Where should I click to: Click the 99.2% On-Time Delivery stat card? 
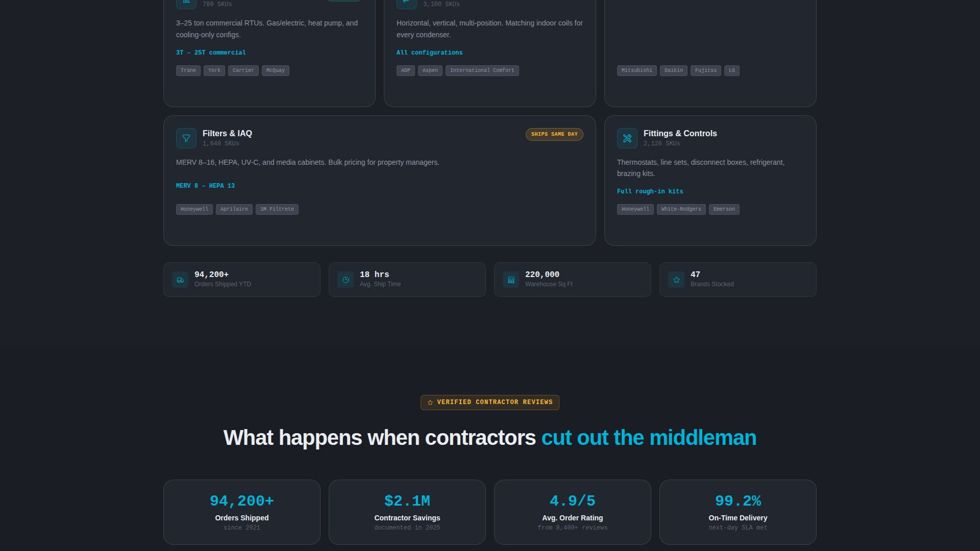[738, 512]
